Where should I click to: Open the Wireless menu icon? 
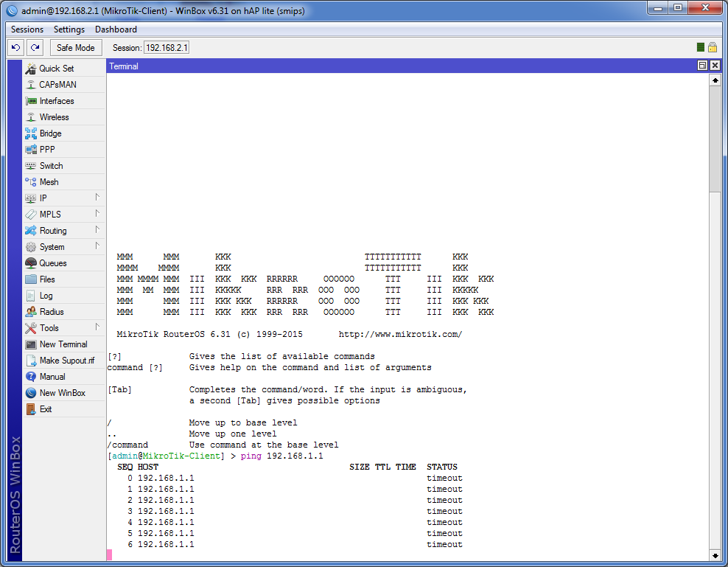[x=31, y=117]
